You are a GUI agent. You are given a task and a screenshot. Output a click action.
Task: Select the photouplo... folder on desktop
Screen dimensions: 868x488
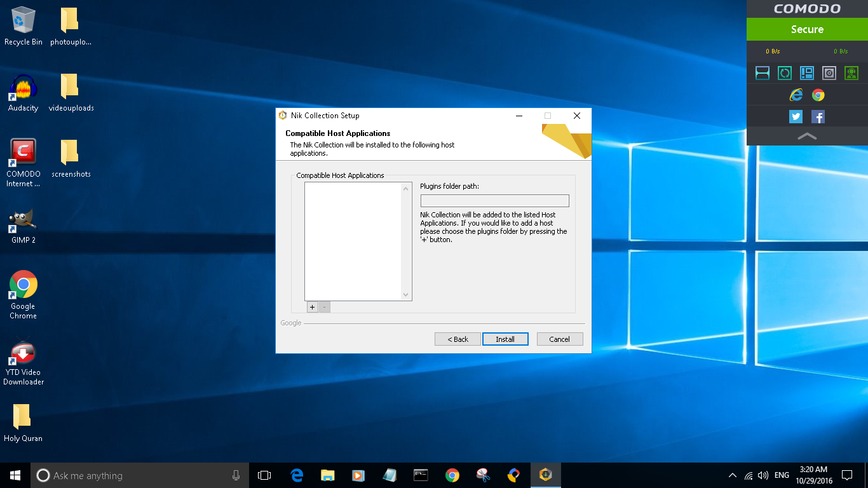pos(71,27)
